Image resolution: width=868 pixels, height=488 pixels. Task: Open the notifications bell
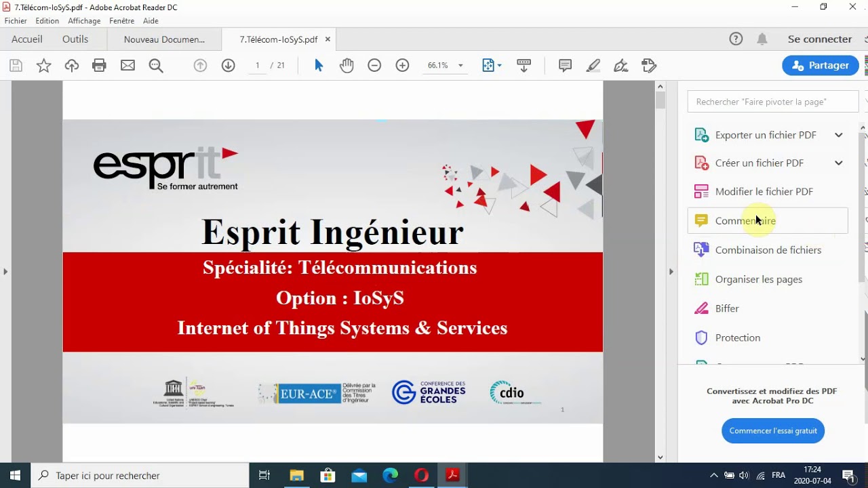pyautogui.click(x=762, y=39)
